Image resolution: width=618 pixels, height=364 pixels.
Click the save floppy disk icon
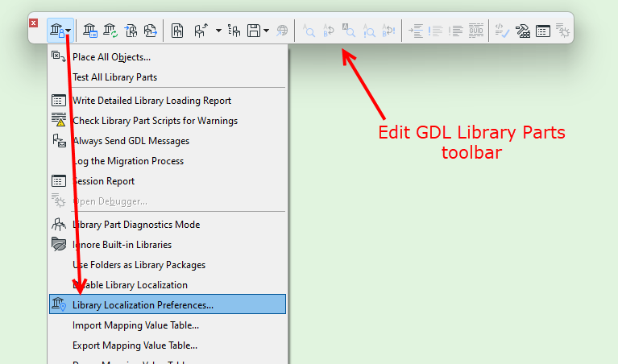(254, 31)
